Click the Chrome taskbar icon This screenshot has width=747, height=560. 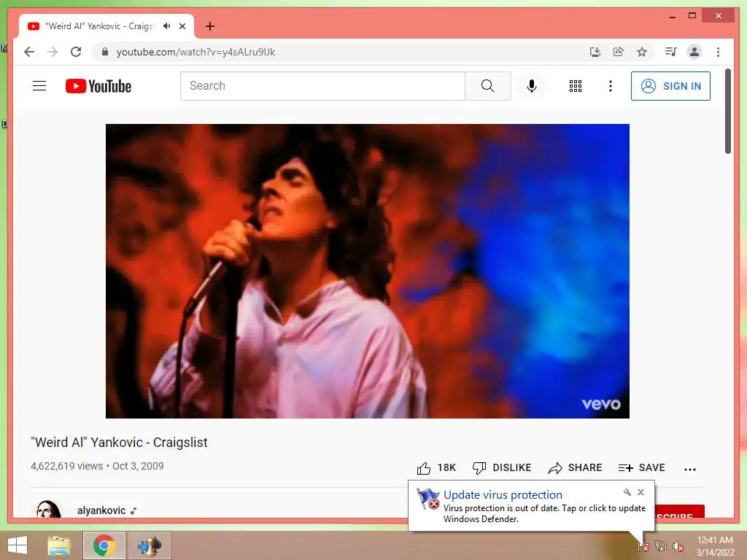[x=104, y=545]
